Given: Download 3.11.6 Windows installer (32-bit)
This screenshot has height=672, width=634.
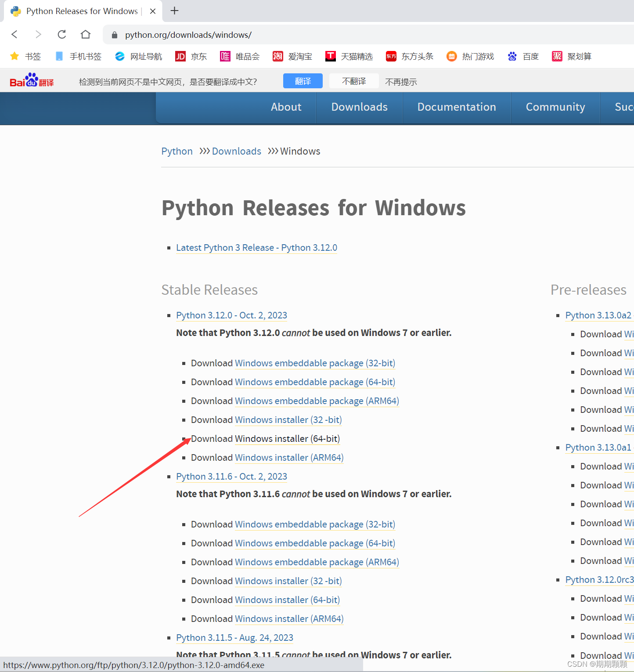Looking at the screenshot, I should pyautogui.click(x=288, y=581).
